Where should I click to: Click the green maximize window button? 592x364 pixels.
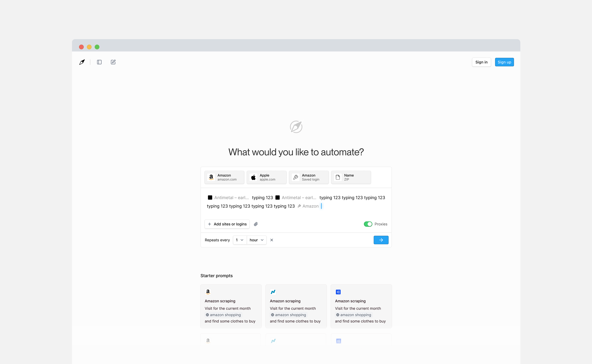(x=97, y=47)
